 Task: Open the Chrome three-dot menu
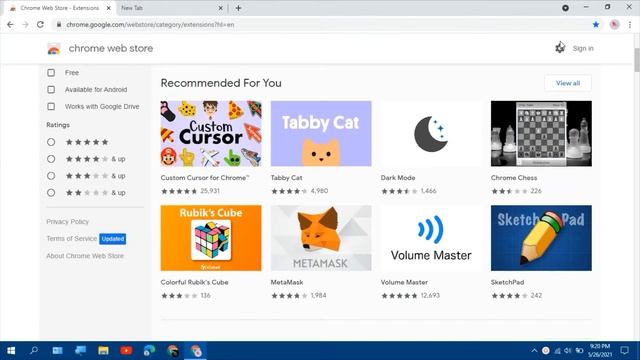pyautogui.click(x=630, y=24)
